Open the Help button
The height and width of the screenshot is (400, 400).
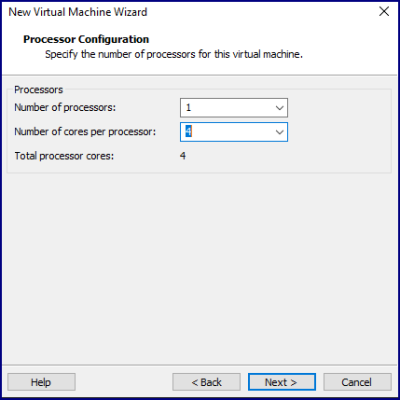pyautogui.click(x=41, y=382)
